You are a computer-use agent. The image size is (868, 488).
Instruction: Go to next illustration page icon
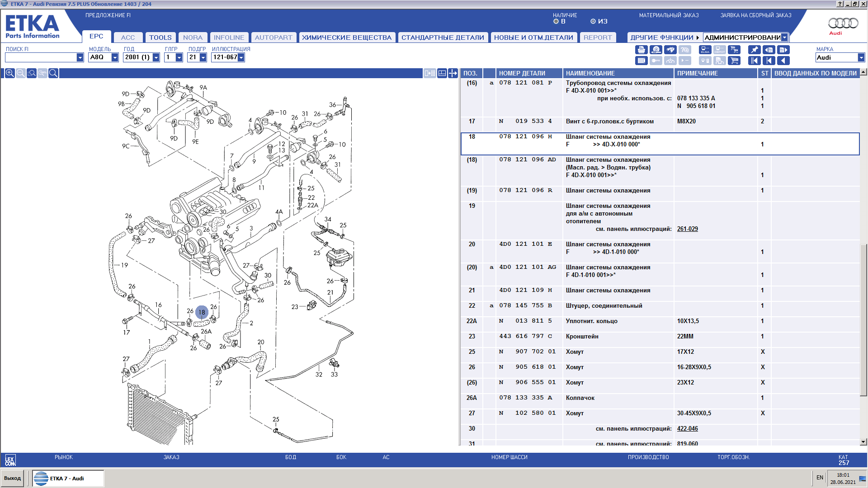point(783,50)
